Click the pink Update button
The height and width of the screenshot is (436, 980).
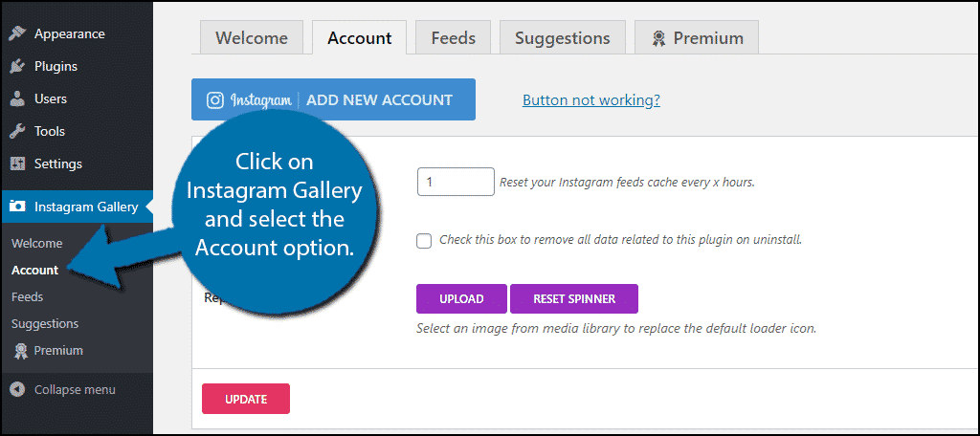coord(246,399)
